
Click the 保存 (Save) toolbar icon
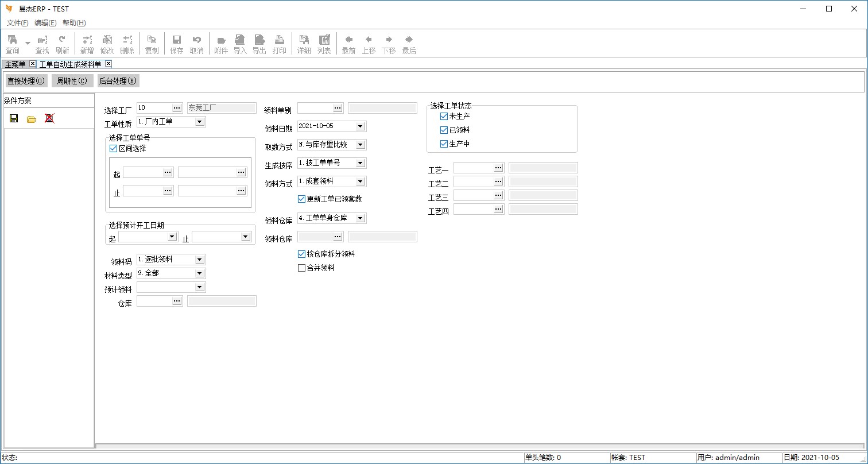click(x=177, y=44)
